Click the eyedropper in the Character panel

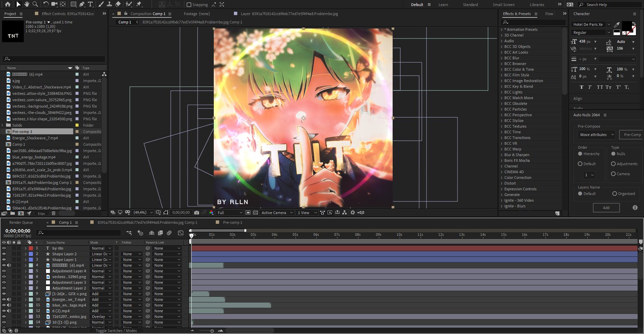pyautogui.click(x=617, y=25)
